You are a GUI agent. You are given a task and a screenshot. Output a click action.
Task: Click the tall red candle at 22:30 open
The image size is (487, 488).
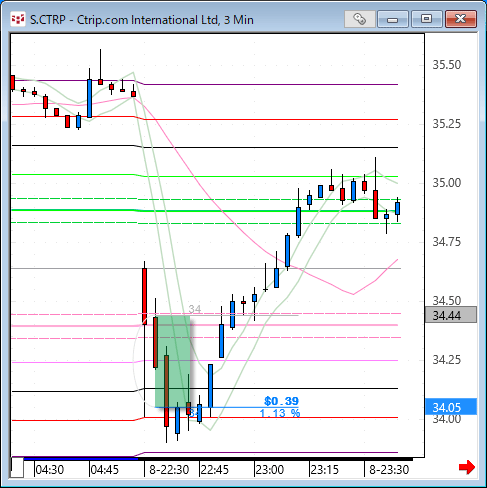click(x=144, y=296)
